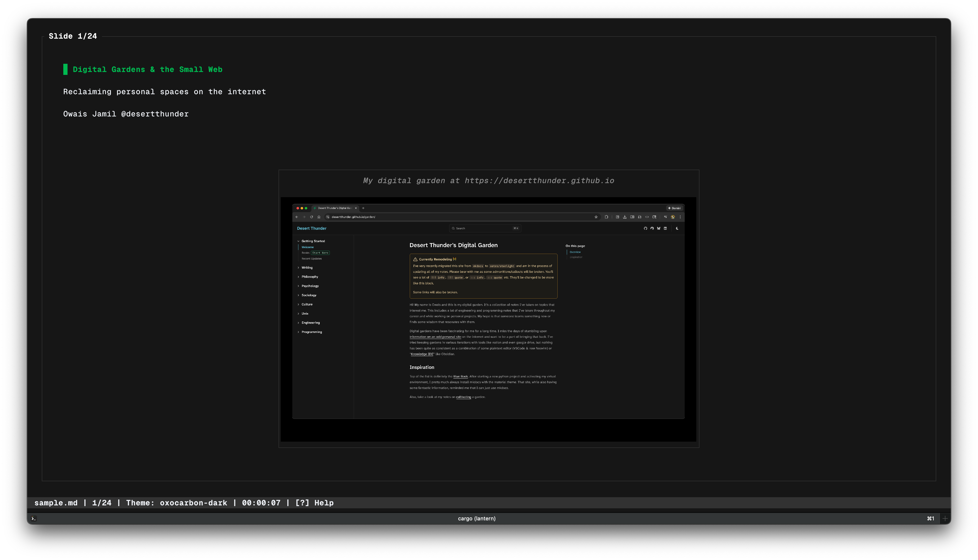
Task: Open the browser downloads icon
Action: pos(625,217)
